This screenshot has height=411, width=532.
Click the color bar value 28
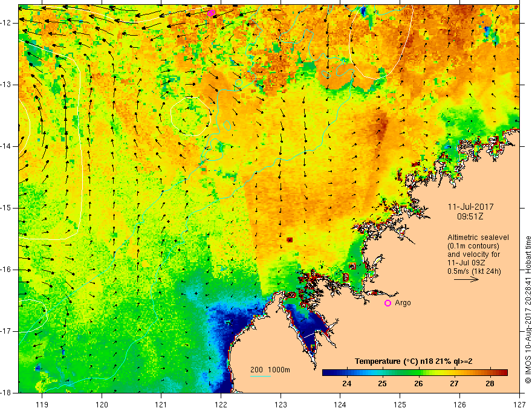tap(490, 384)
